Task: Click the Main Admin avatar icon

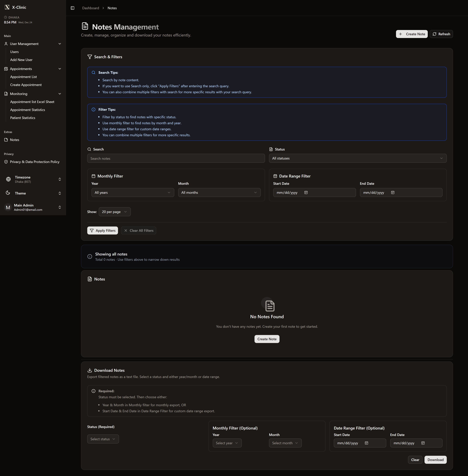Action: click(x=8, y=207)
